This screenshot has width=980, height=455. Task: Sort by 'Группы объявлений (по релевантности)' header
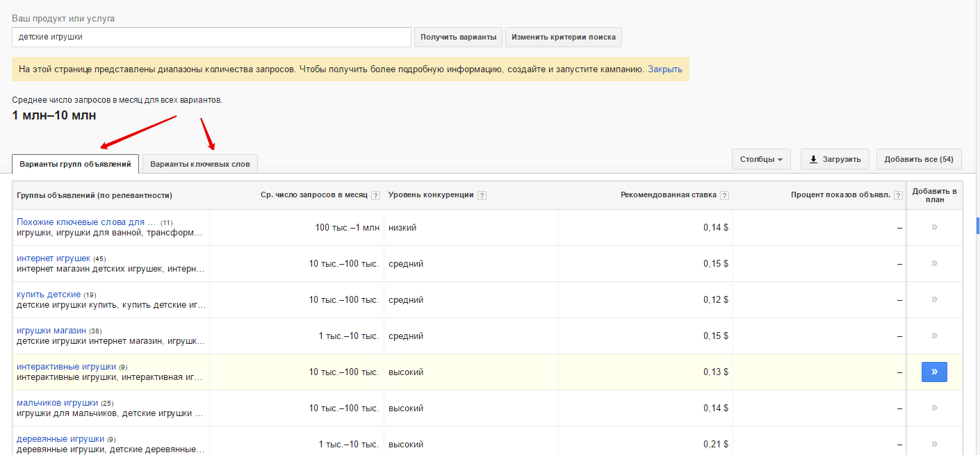point(95,195)
